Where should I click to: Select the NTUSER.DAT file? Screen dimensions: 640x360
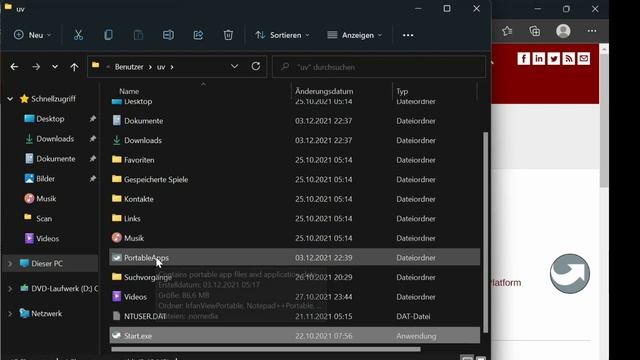[295, 316]
